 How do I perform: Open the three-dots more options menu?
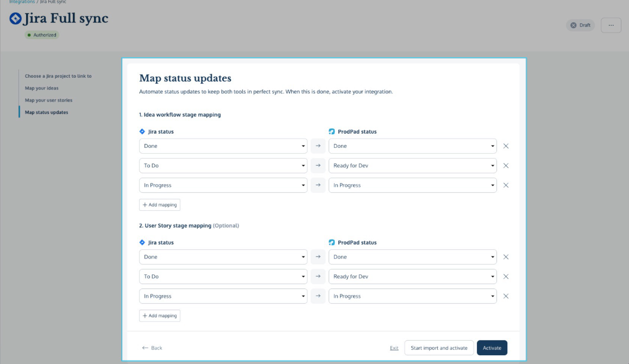coord(611,26)
